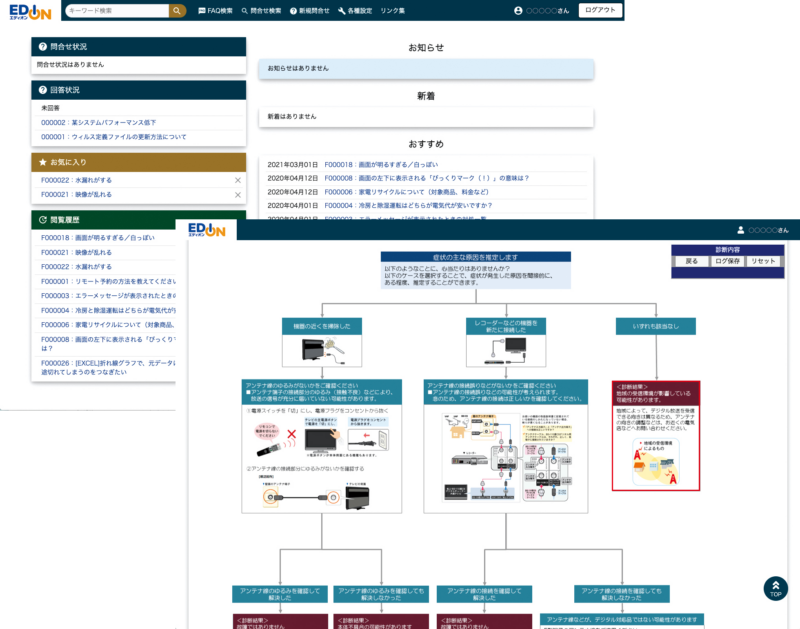This screenshot has height=629, width=800.
Task: Open inquiry 000001 ウィルス定義ファイルの更新方法
Action: point(113,137)
